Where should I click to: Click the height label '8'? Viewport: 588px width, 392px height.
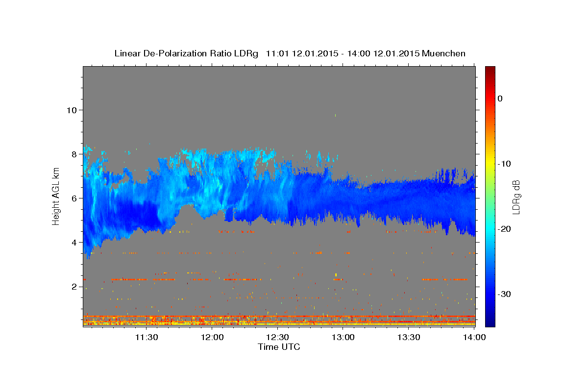tap(74, 154)
